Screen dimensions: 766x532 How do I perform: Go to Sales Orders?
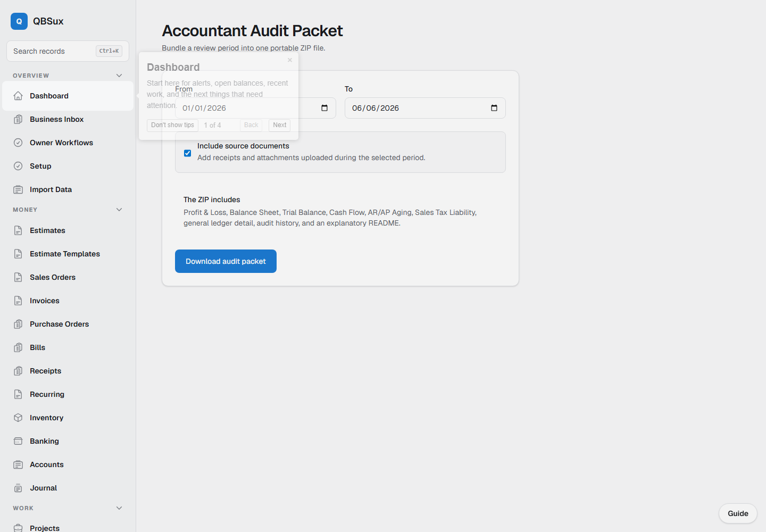click(68, 277)
